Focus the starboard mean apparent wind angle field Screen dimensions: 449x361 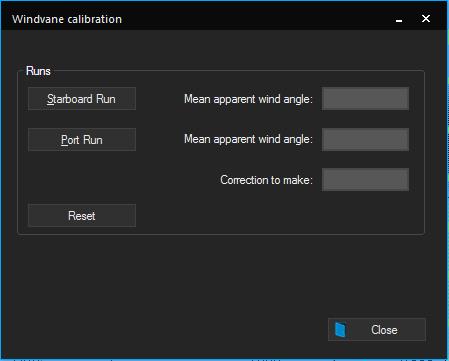click(365, 99)
